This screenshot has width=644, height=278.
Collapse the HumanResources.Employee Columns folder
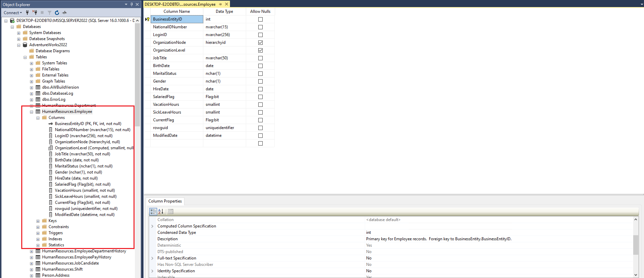pyautogui.click(x=38, y=118)
